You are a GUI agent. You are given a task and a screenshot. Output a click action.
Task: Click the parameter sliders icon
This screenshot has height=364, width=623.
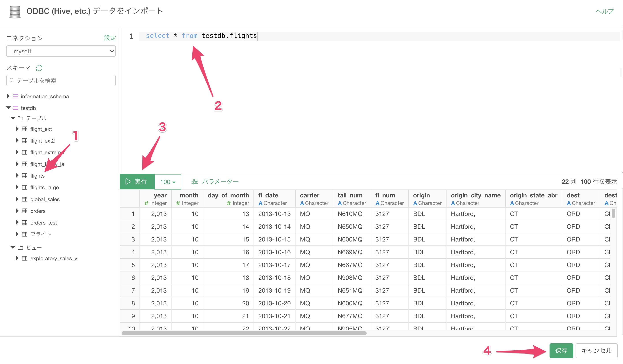195,182
